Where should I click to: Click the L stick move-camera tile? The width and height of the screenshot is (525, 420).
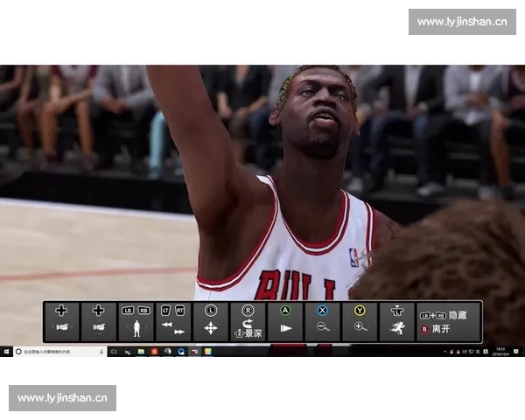[211, 321]
